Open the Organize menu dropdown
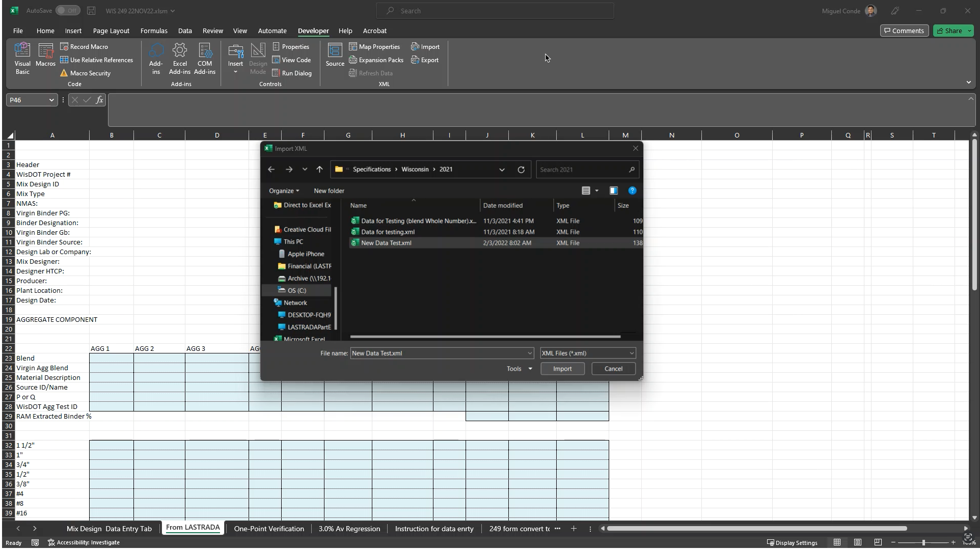This screenshot has height=549, width=980. tap(284, 191)
